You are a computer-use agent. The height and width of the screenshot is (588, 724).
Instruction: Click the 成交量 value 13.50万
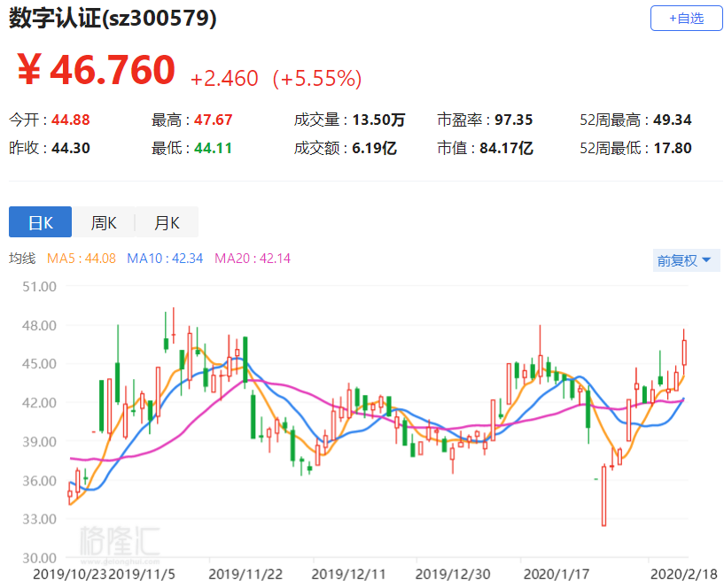[378, 120]
